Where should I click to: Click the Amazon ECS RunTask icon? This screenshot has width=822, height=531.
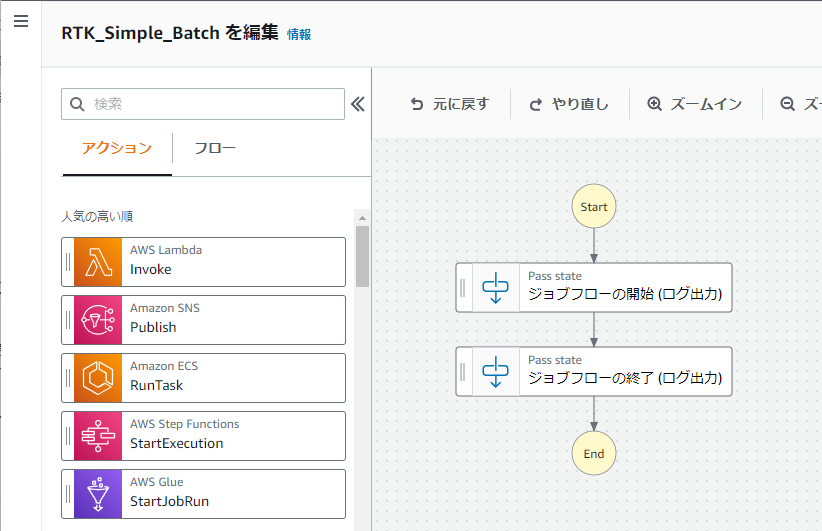click(98, 378)
